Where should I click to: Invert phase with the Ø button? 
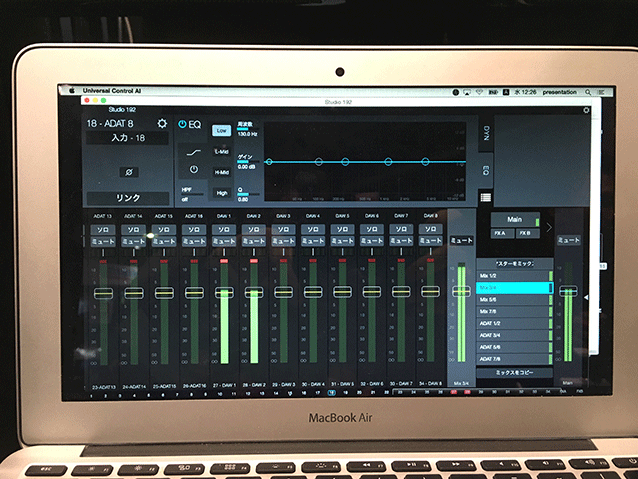pos(129,172)
